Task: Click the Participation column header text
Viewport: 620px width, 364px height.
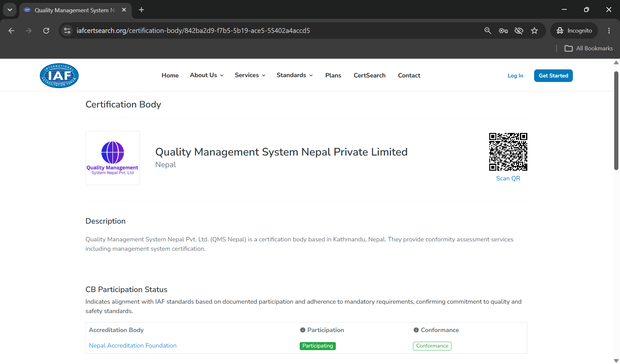Action: [325, 330]
